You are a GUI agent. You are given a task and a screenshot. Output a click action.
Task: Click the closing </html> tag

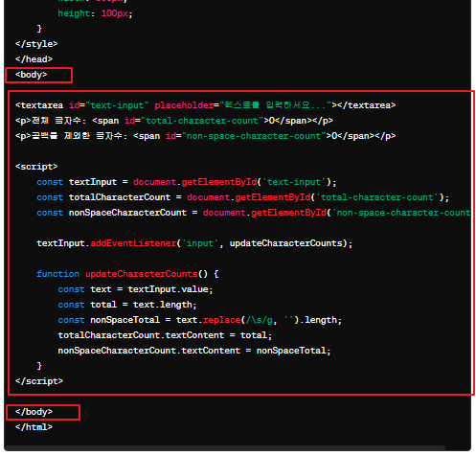[x=34, y=427]
